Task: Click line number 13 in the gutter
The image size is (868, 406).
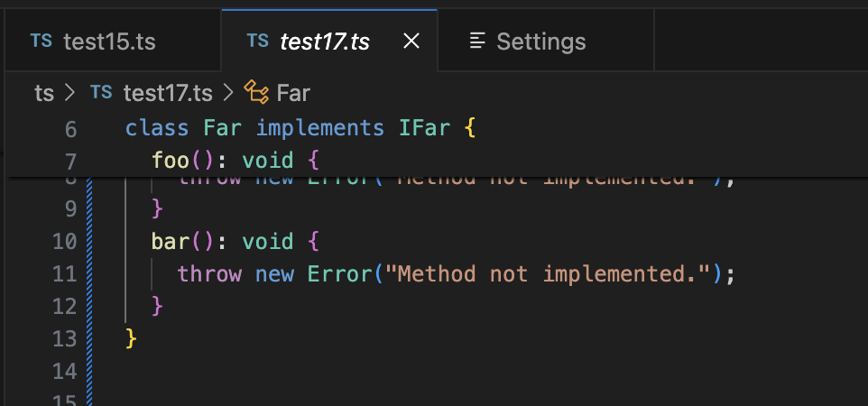Action: pyautogui.click(x=64, y=339)
